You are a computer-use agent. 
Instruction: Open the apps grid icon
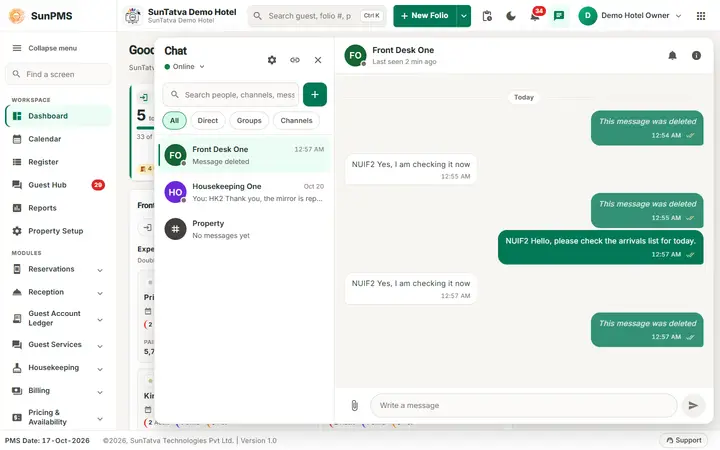click(701, 16)
